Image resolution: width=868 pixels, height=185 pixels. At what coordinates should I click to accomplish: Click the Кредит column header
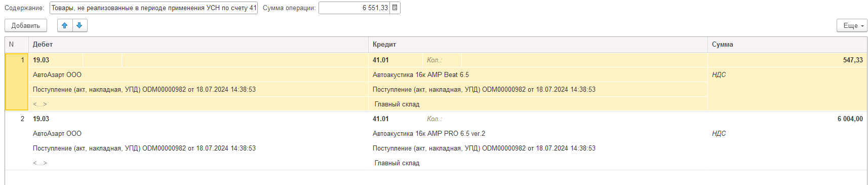(x=538, y=45)
